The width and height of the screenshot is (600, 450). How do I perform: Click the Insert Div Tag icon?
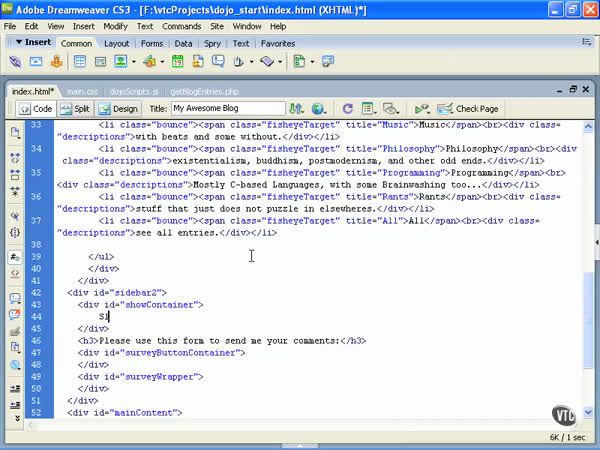(99, 62)
